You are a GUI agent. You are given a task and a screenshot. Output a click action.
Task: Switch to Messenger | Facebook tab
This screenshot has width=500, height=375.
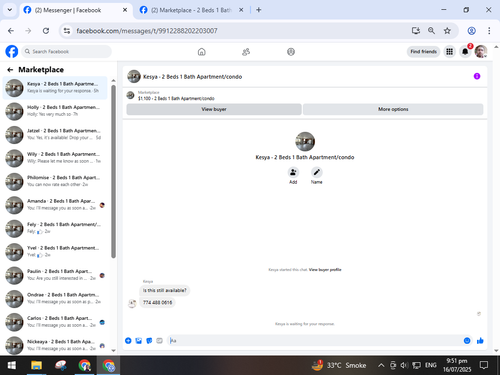point(76,10)
